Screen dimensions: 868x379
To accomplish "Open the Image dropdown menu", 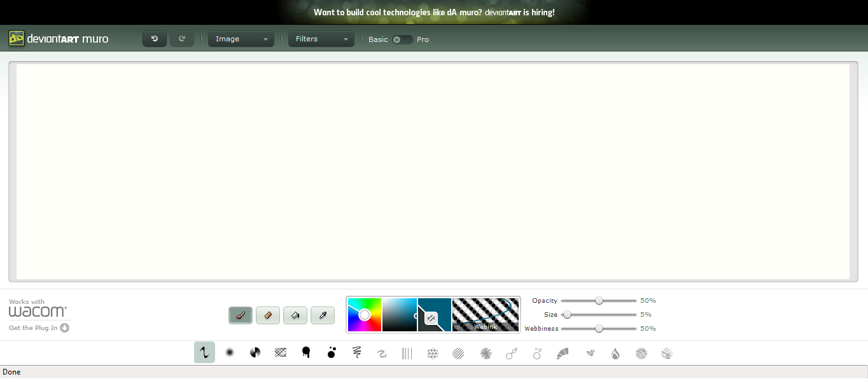I will click(241, 39).
